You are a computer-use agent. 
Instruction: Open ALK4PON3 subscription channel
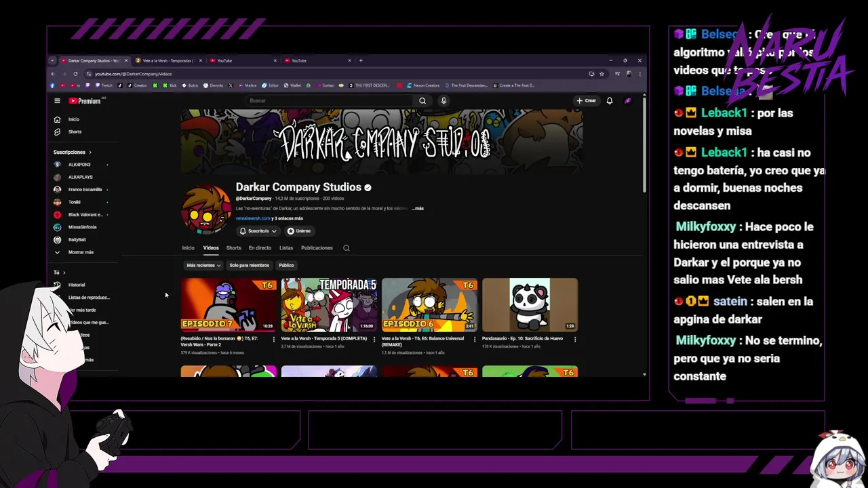tap(79, 165)
